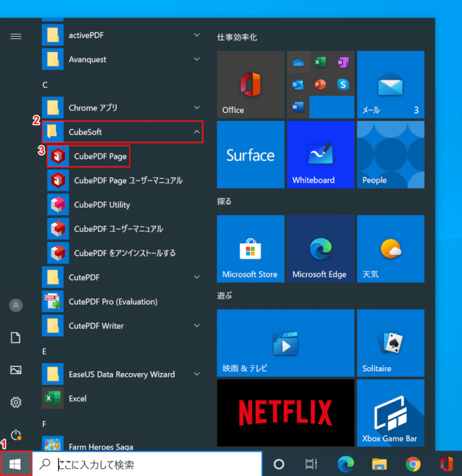Open Excel icon in Office tile group
462x476 pixels.
320,62
